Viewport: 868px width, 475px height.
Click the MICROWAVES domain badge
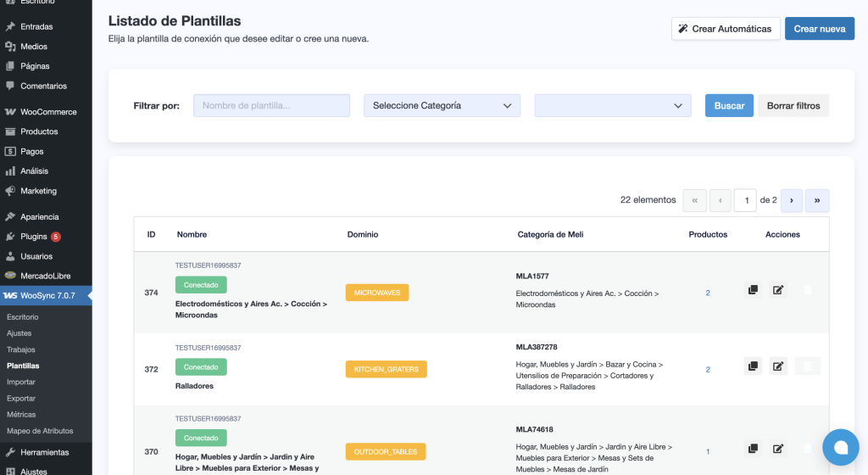(x=377, y=293)
